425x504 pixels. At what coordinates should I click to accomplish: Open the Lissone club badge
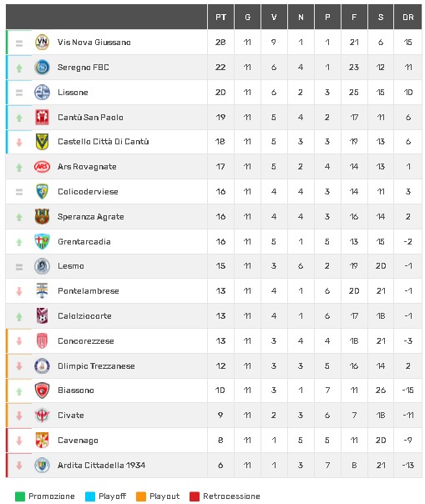click(42, 93)
